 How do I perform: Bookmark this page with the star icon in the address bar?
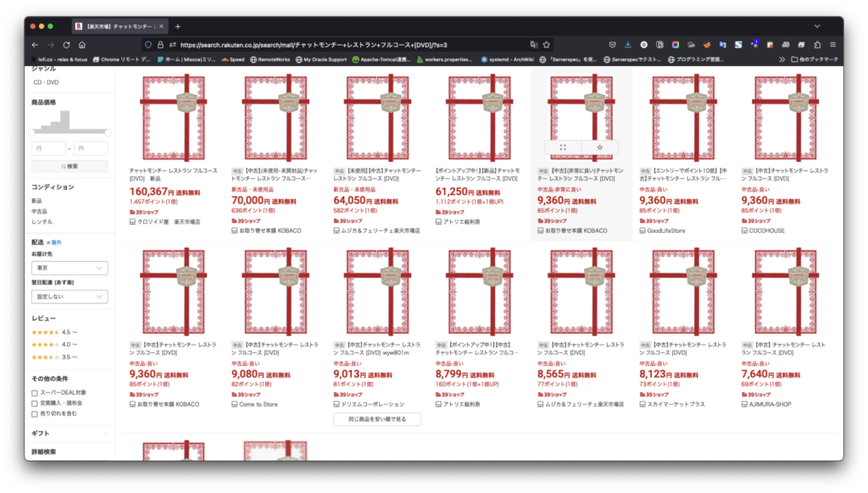(x=548, y=44)
